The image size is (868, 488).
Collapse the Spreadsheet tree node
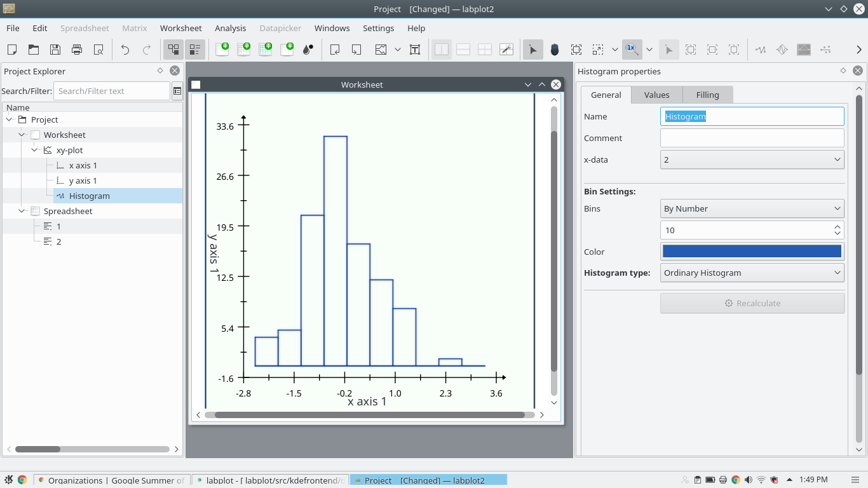coord(22,211)
